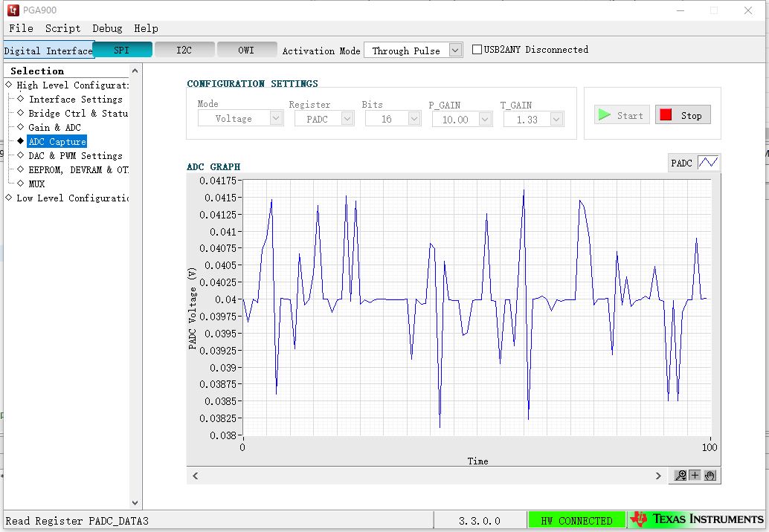Click the PADC plot legend line icon
This screenshot has height=532, width=769.
click(x=708, y=163)
